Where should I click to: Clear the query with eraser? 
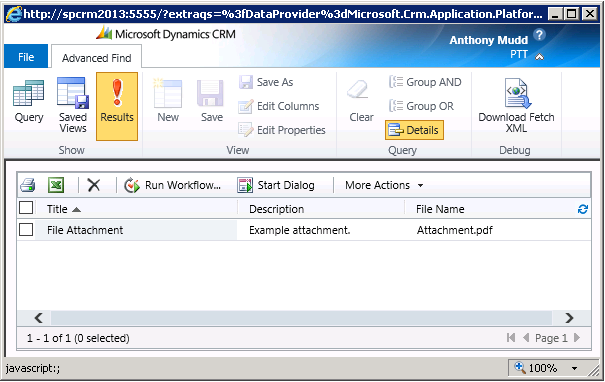click(361, 100)
